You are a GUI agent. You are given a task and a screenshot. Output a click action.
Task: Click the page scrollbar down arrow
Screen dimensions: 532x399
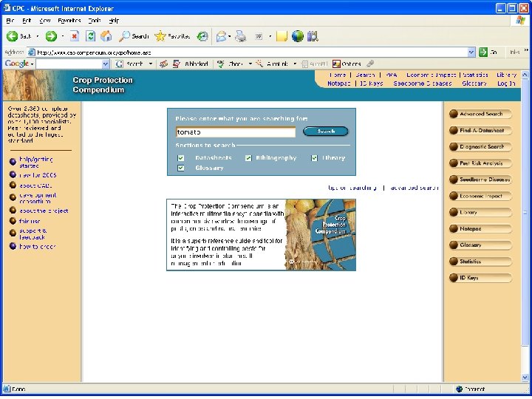(x=525, y=377)
